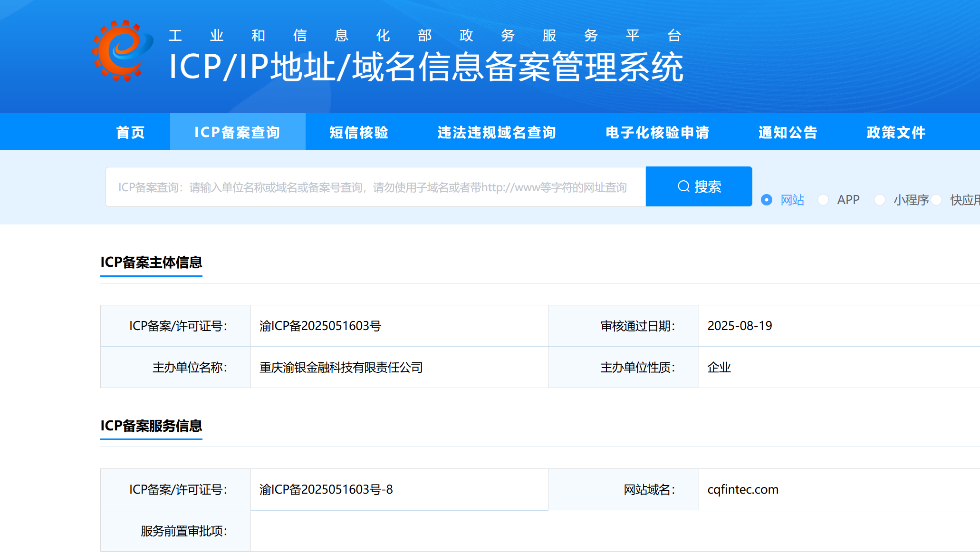
Task: Open the 通知公告 tab
Action: tap(788, 132)
